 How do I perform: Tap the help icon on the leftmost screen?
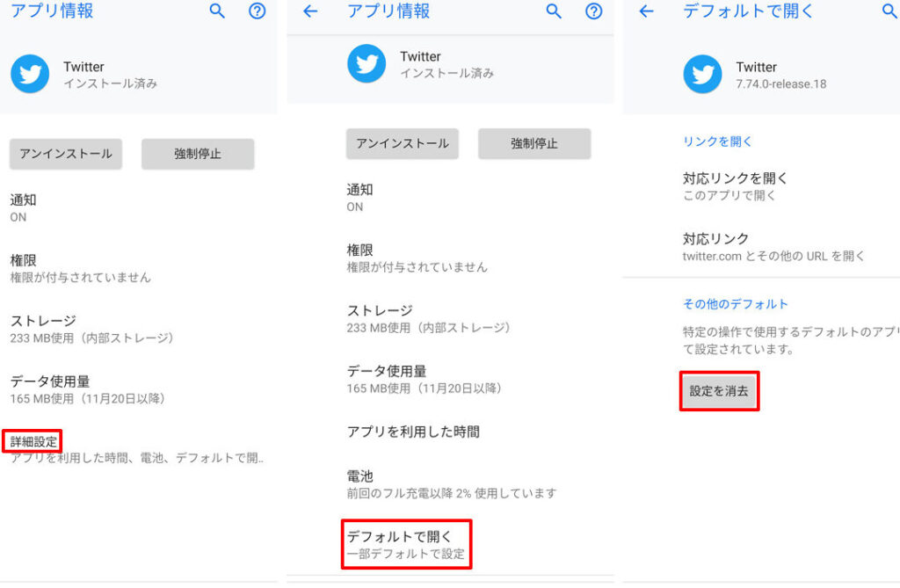[x=257, y=11]
